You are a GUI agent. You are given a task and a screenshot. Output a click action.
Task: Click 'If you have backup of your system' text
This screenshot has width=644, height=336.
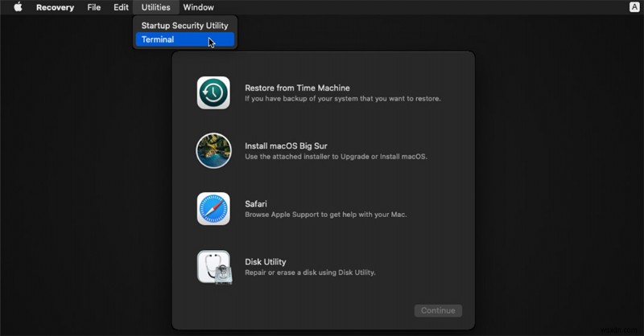pos(343,98)
